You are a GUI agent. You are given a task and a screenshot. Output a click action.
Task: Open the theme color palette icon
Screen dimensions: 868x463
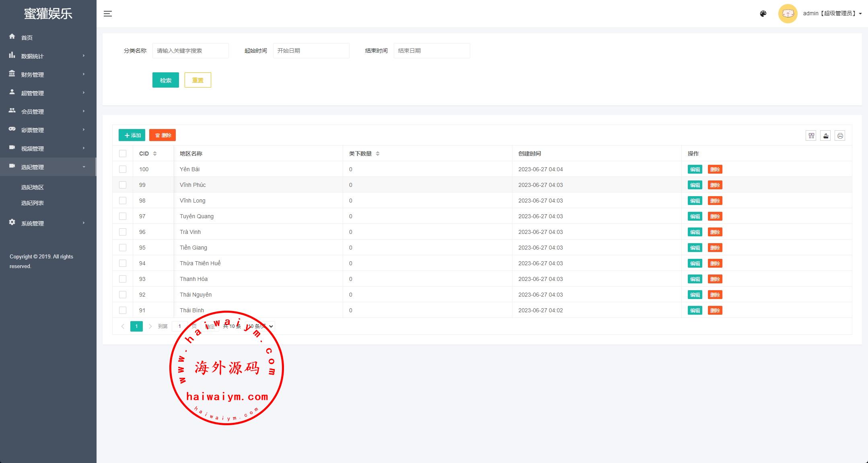tap(763, 14)
